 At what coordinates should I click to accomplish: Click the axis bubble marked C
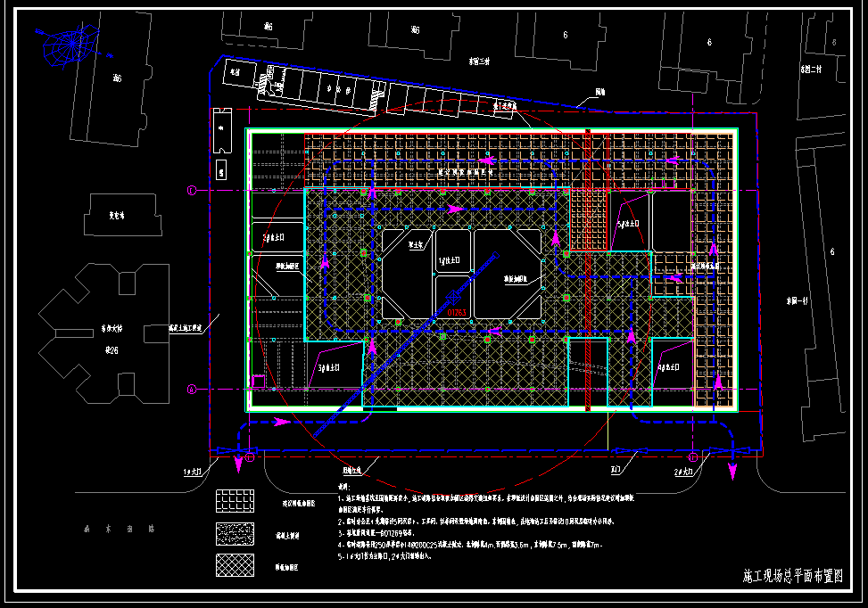(190, 190)
